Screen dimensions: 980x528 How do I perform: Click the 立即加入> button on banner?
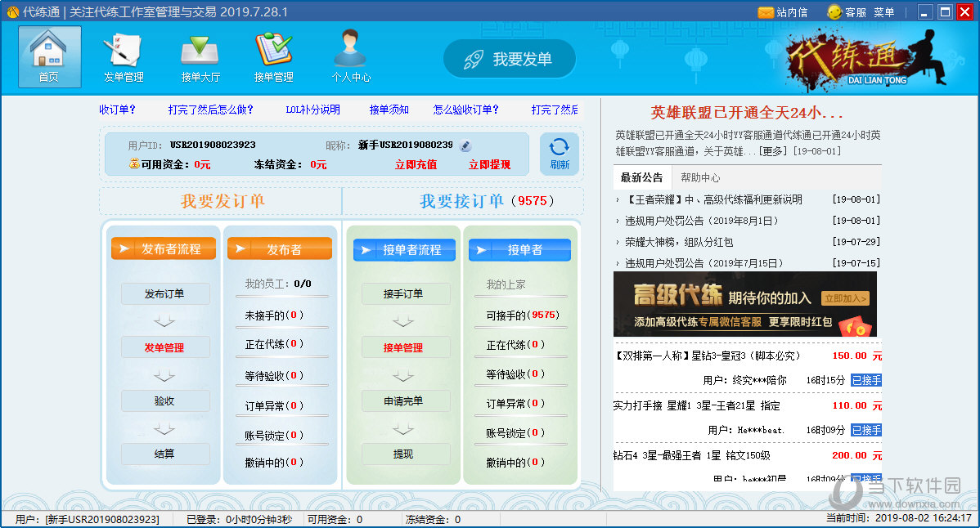pos(845,299)
